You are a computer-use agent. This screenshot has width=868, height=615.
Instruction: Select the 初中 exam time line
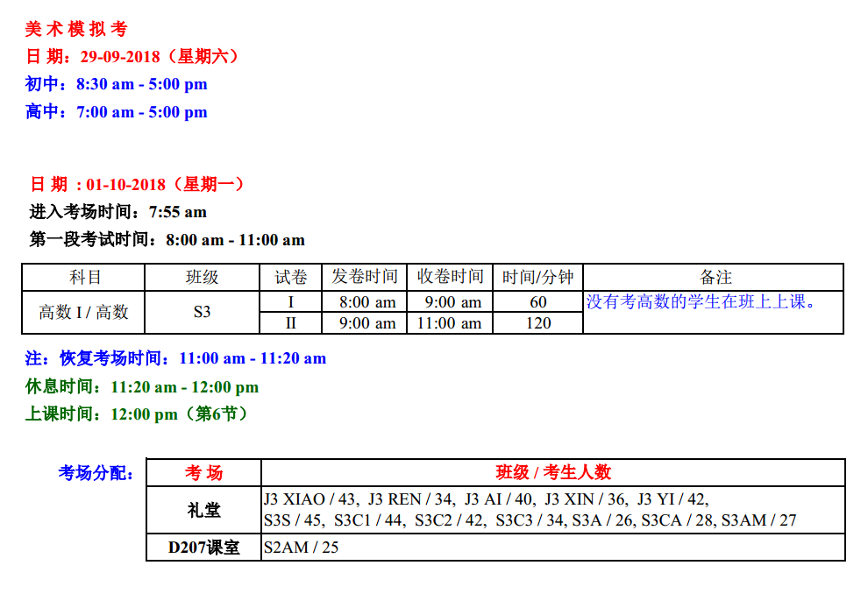pyautogui.click(x=117, y=85)
